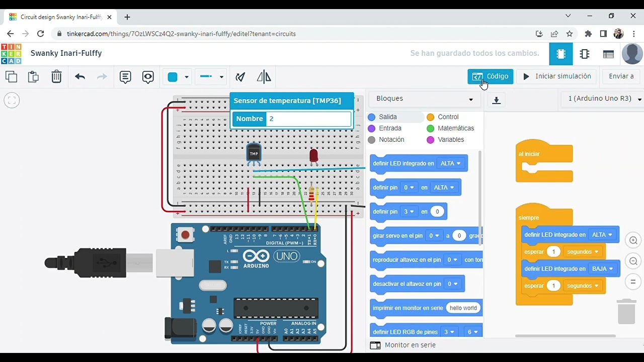
Task: Click the mirror flip icon
Action: point(264,77)
